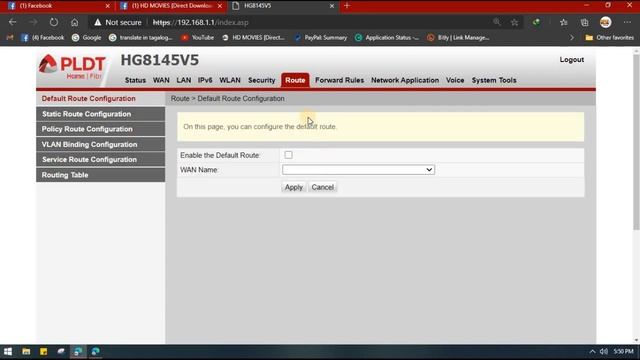
Task: Go to browser home icon
Action: 74,22
